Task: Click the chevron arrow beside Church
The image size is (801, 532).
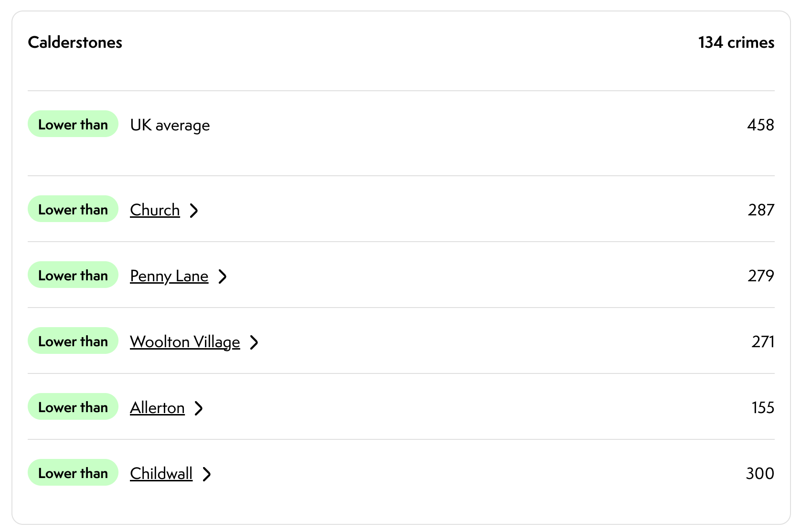Action: pyautogui.click(x=194, y=210)
